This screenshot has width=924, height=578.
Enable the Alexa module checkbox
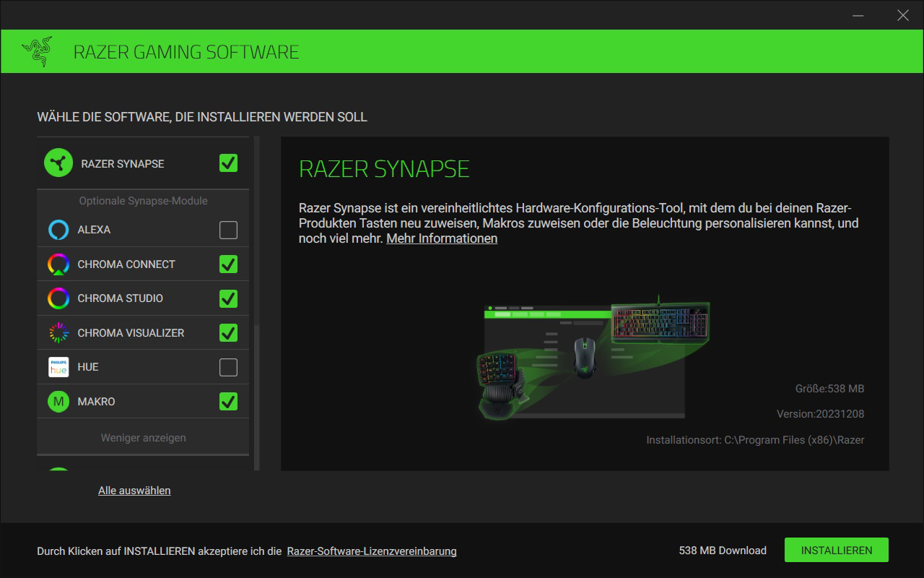pos(228,230)
